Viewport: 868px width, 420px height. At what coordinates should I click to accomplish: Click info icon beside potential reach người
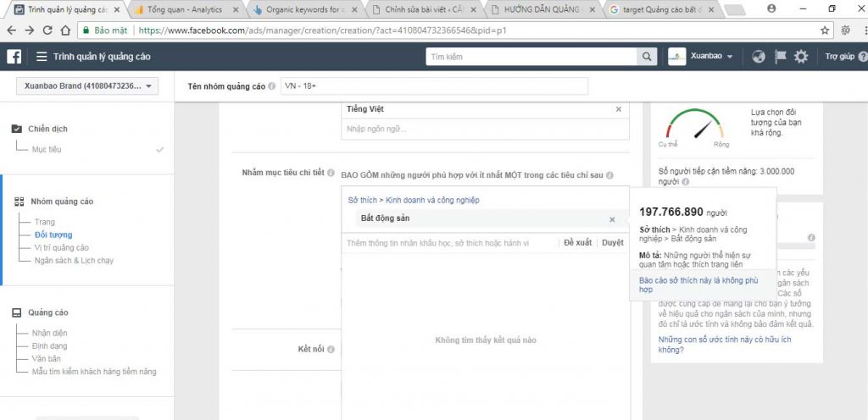click(685, 181)
